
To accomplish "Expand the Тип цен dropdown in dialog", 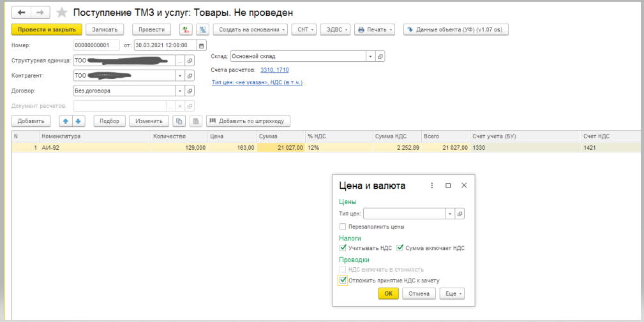I will tap(450, 214).
